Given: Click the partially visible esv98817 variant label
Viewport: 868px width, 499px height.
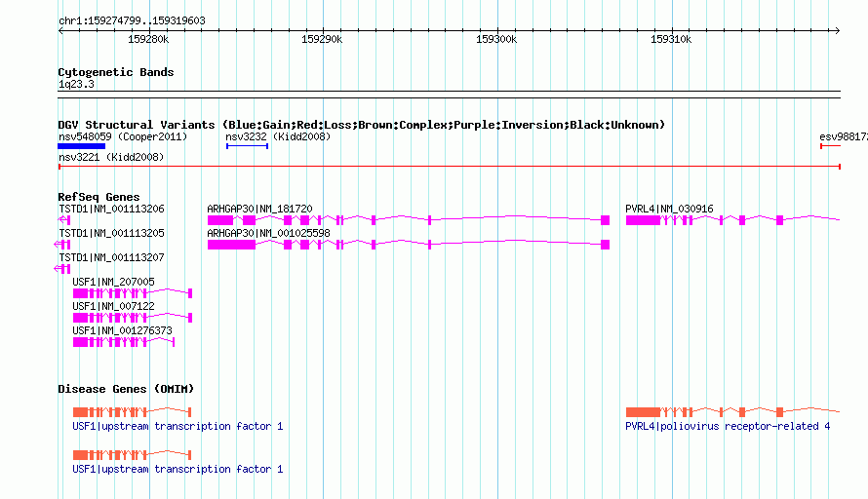Looking at the screenshot, I should [x=844, y=136].
